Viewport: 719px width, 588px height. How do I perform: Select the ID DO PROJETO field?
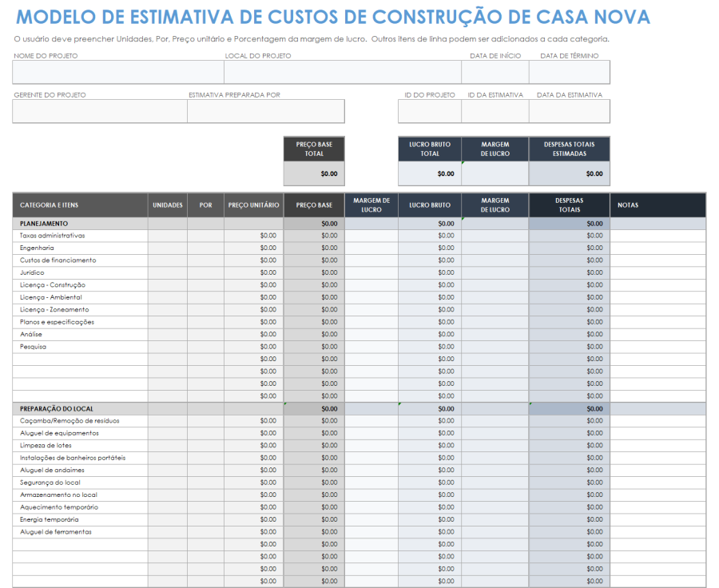click(x=429, y=111)
